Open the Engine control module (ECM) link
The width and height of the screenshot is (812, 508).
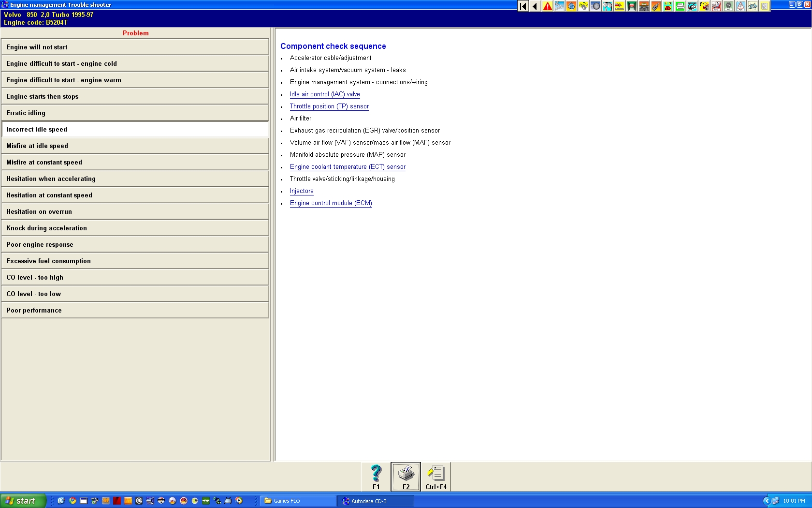[x=331, y=203]
